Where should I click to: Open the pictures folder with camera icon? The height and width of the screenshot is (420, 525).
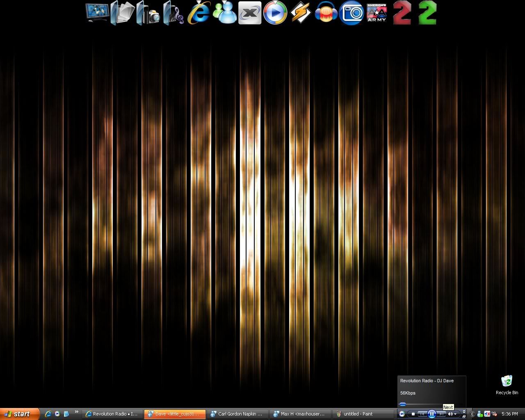coord(148,13)
